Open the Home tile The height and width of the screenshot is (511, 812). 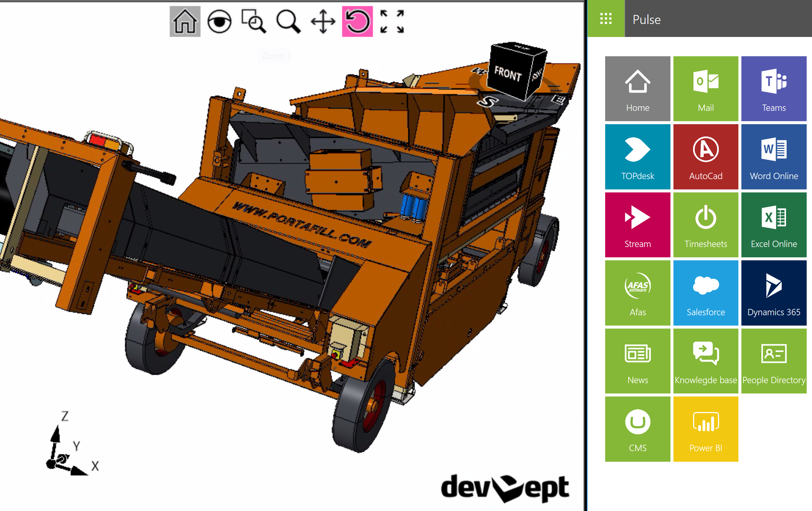[638, 89]
